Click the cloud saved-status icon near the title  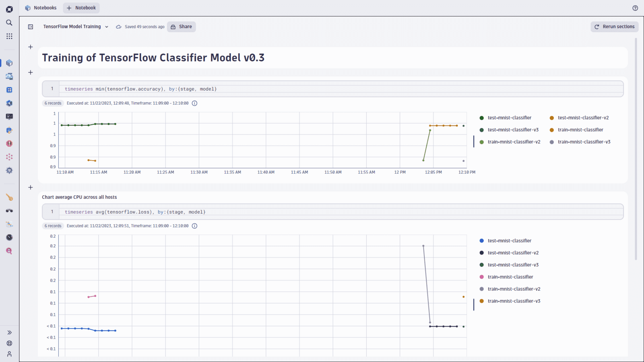click(119, 27)
